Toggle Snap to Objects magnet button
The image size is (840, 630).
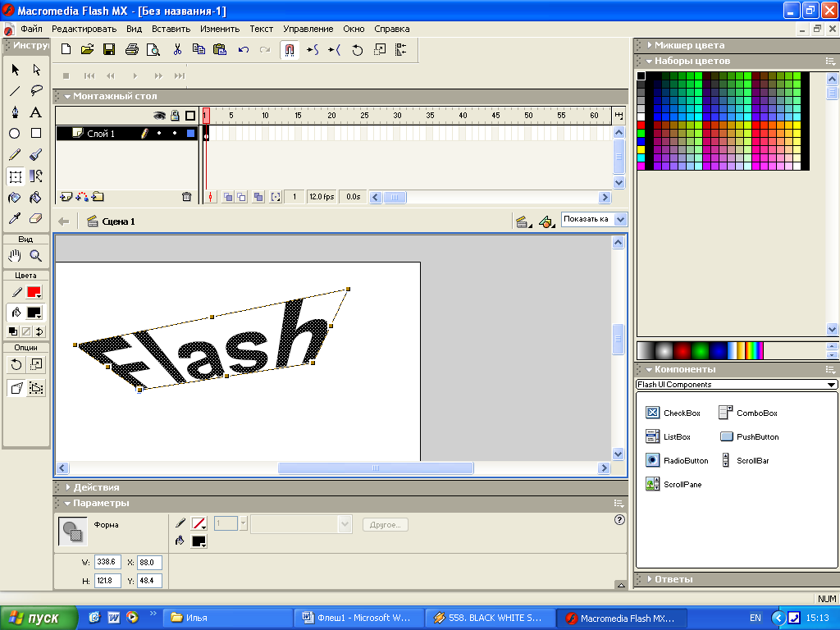point(290,50)
